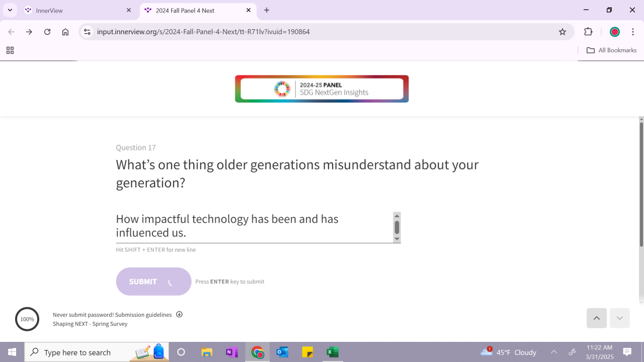644x362 pixels.
Task: Click the pen workspace tray icon
Action: tap(572, 352)
